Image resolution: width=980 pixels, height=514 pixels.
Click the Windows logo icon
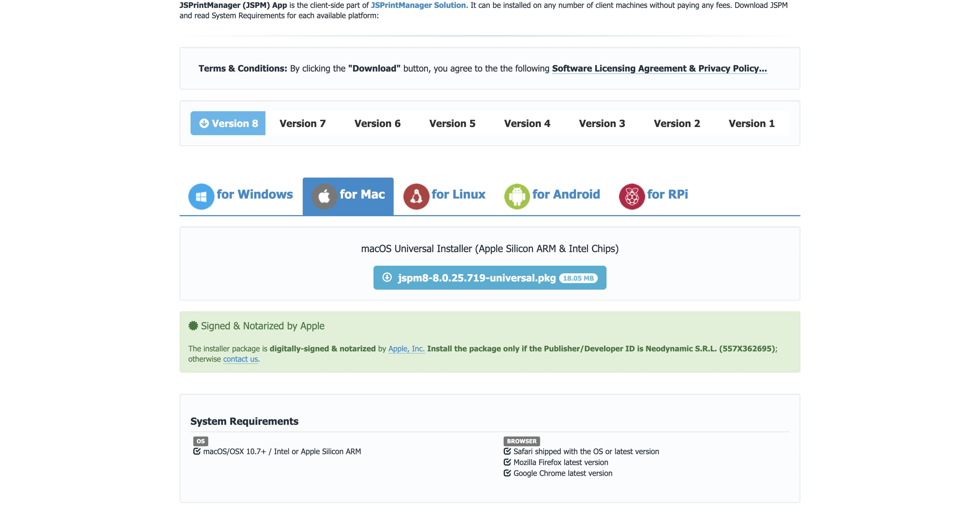point(201,197)
